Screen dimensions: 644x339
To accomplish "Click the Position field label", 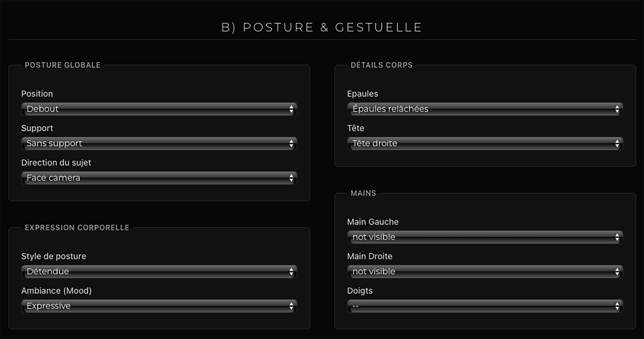I will coord(37,94).
